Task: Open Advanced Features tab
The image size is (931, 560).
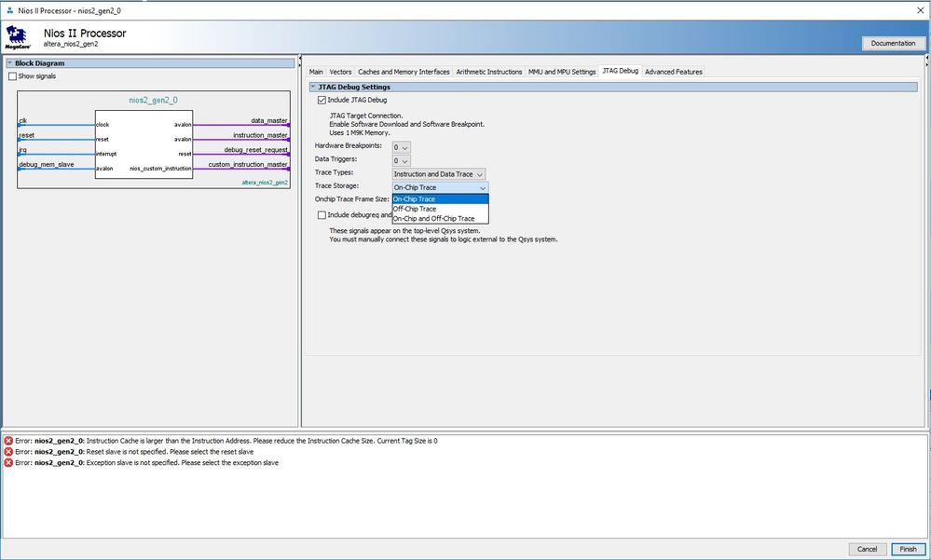Action: tap(673, 72)
